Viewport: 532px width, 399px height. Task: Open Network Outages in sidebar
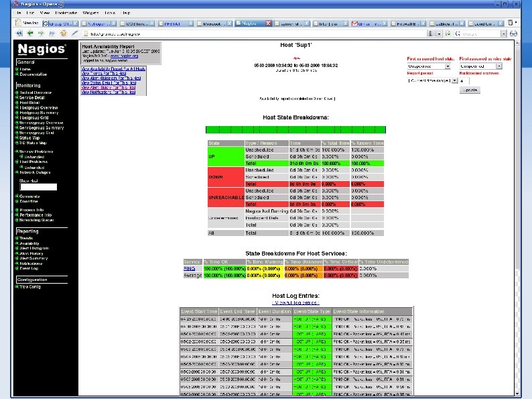pos(35,172)
